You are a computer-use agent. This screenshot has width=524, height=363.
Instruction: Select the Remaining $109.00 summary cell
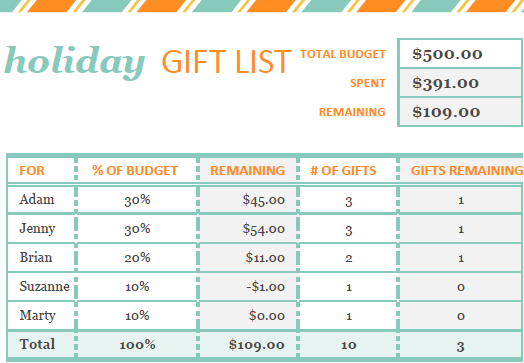[460, 112]
